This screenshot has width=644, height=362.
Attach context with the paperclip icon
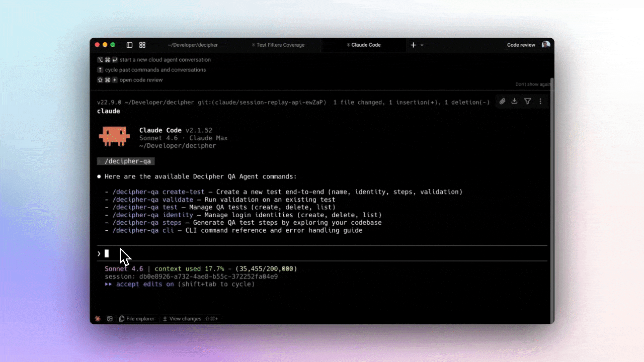point(502,101)
